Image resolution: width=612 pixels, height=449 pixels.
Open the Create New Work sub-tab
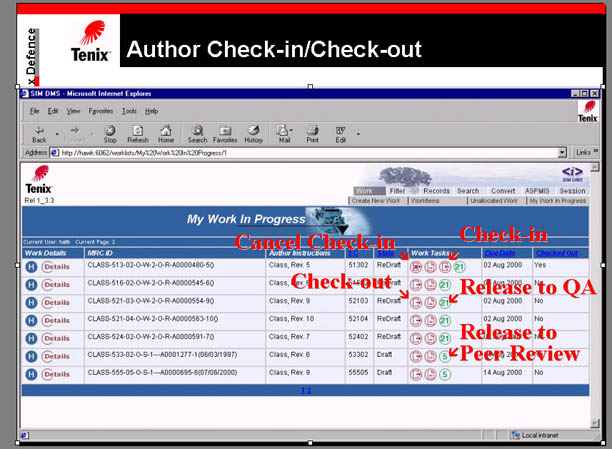coord(375,201)
